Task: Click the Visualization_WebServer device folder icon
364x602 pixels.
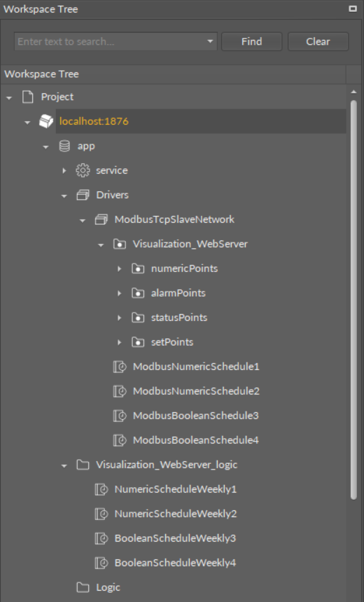Action: point(120,244)
